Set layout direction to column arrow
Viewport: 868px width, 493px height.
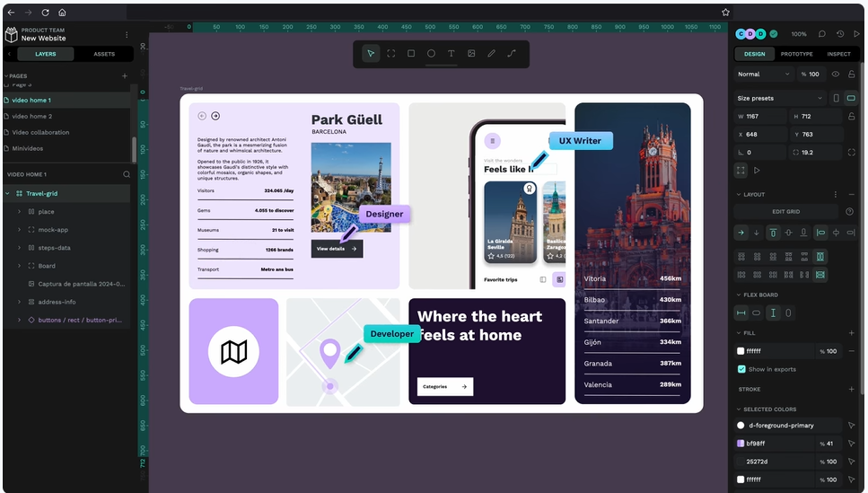(x=756, y=233)
